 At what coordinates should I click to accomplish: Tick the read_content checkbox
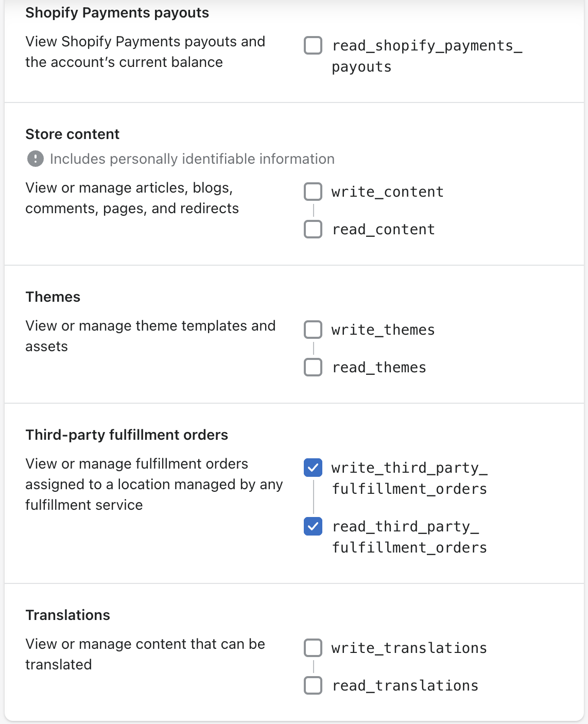pyautogui.click(x=313, y=229)
